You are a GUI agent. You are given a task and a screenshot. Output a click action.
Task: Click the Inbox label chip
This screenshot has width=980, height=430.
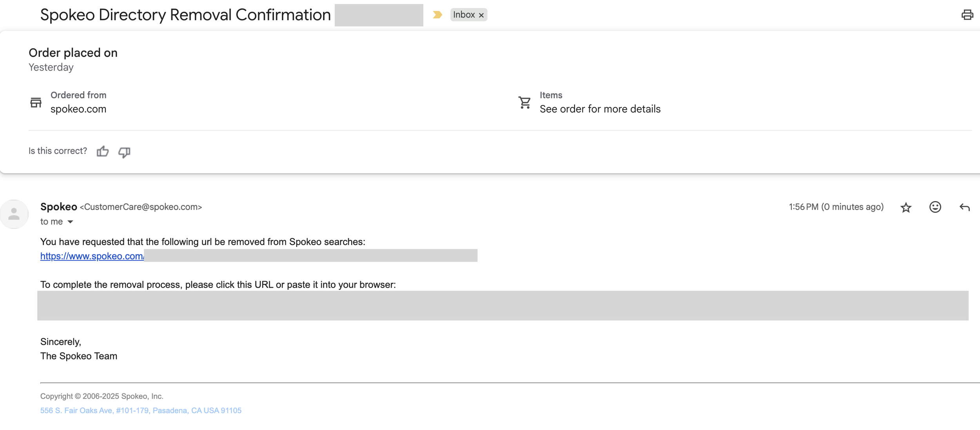click(464, 15)
